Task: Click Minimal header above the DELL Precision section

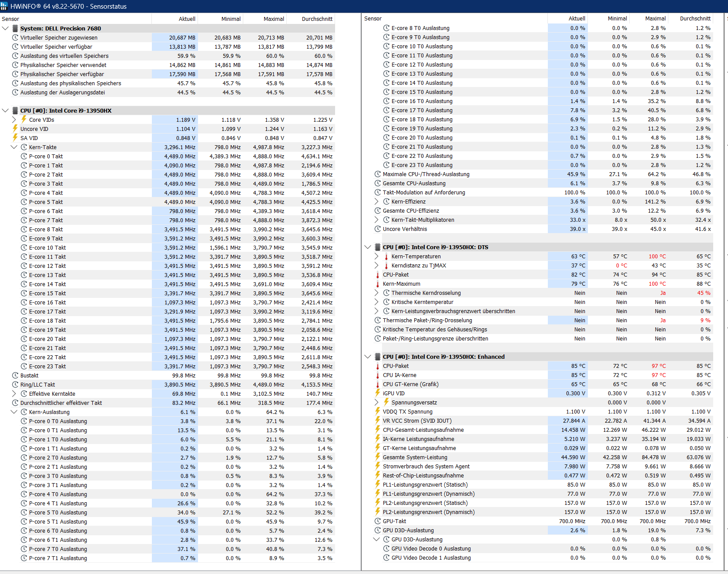Action: (231, 19)
